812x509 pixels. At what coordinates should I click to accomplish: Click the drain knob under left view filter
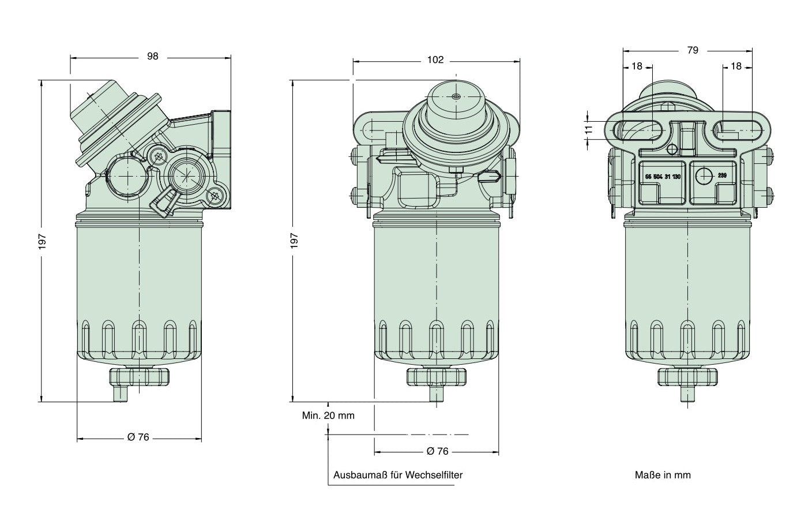(139, 377)
